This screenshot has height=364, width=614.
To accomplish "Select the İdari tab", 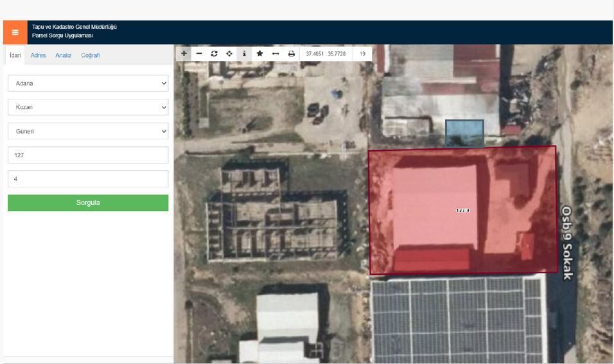I will coord(15,55).
